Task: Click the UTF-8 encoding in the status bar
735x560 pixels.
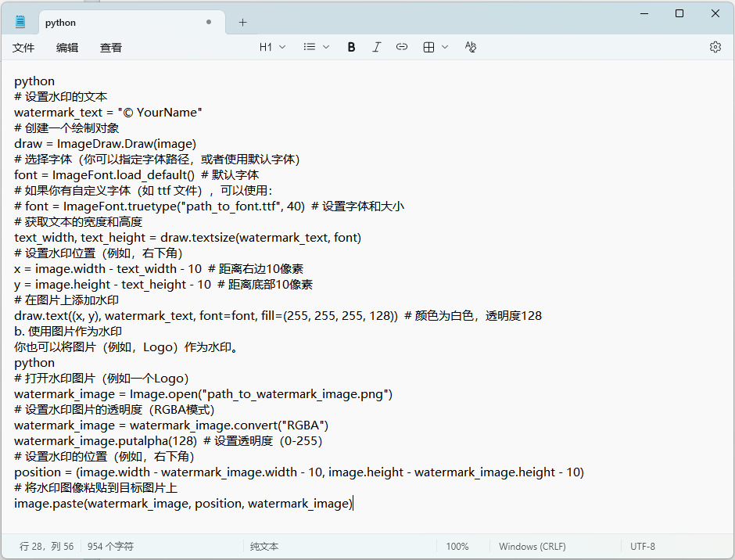Action: coord(643,547)
